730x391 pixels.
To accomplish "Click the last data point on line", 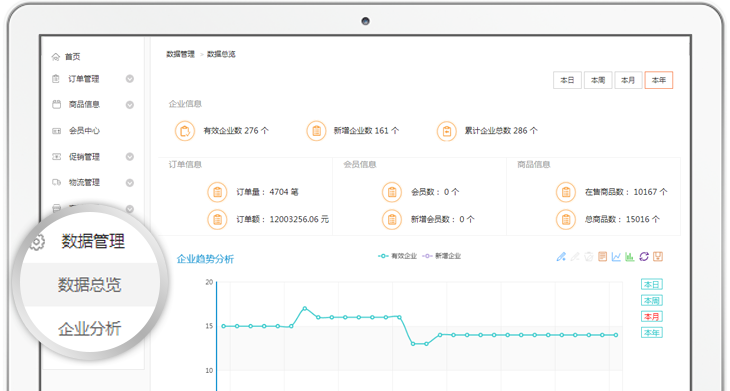I will [616, 335].
